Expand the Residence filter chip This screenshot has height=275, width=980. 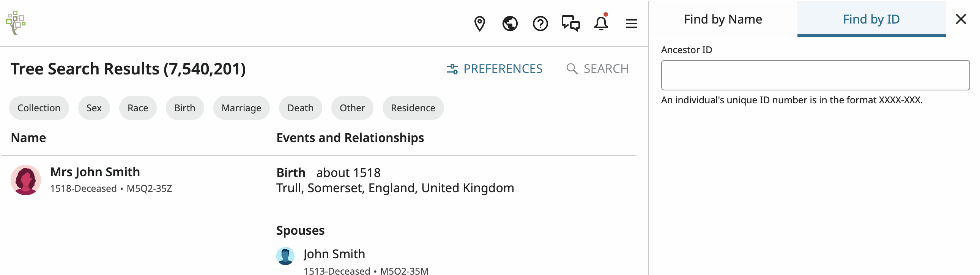coord(413,108)
